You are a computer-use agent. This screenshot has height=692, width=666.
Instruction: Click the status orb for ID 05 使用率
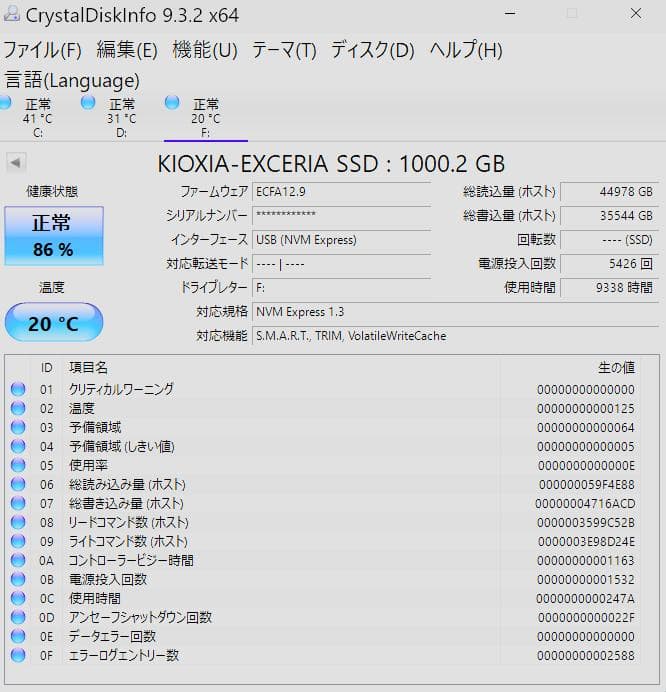18,465
